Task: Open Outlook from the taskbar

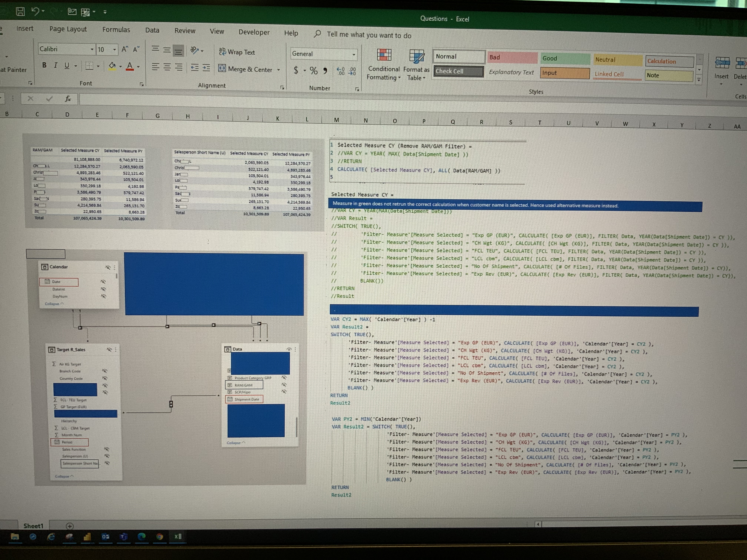Action: [x=105, y=536]
